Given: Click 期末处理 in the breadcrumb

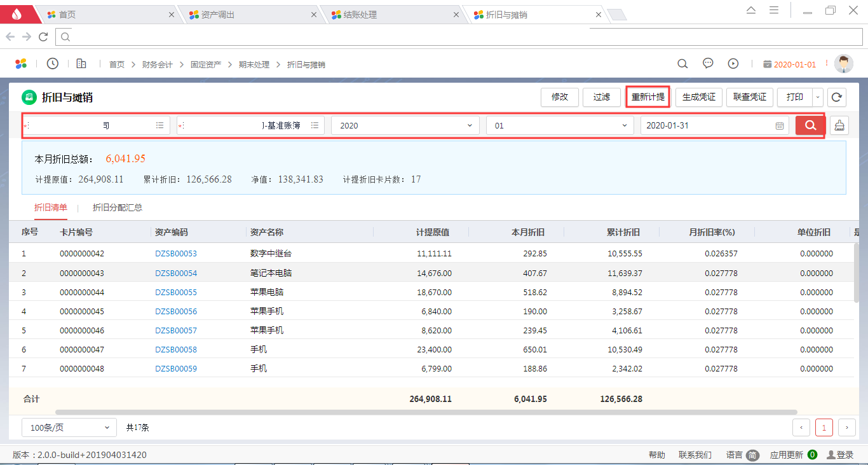Looking at the screenshot, I should pos(254,64).
